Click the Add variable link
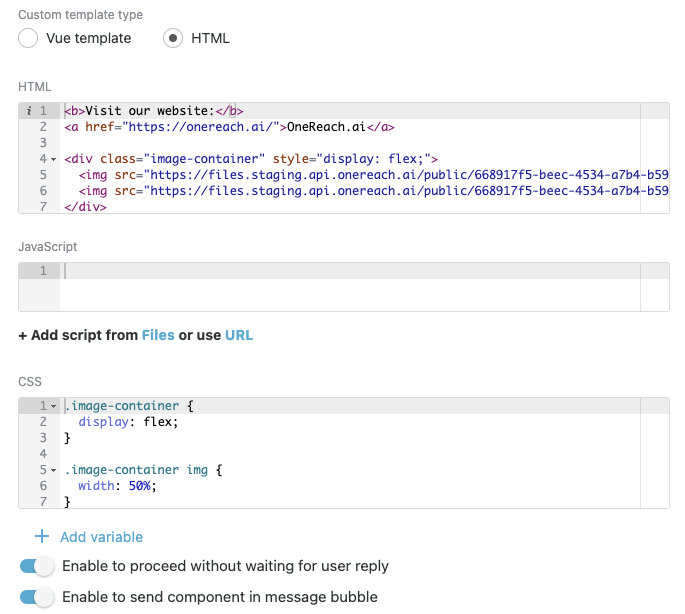Viewport: 685px width, 614px height. pos(101,537)
